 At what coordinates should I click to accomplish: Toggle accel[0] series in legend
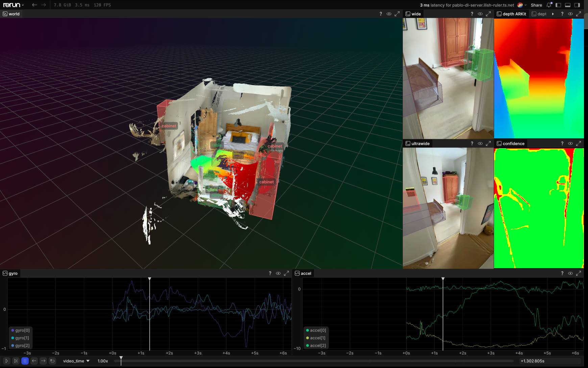316,330
